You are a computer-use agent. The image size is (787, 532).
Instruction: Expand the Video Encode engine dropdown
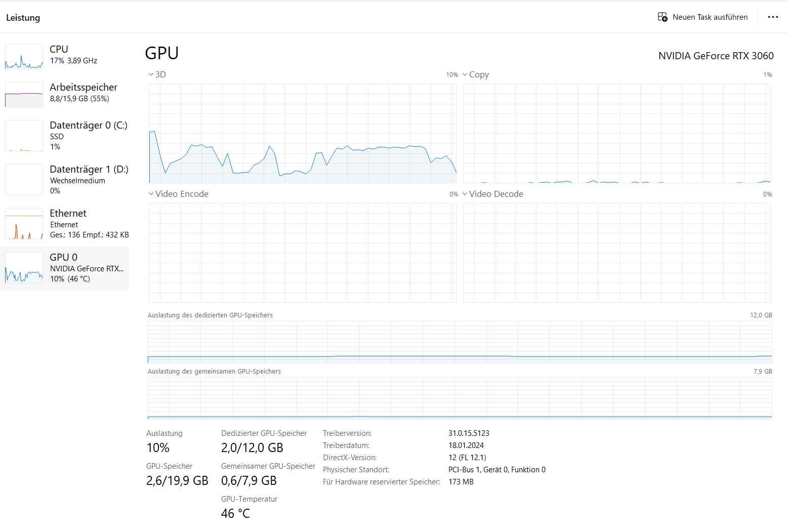tap(151, 194)
